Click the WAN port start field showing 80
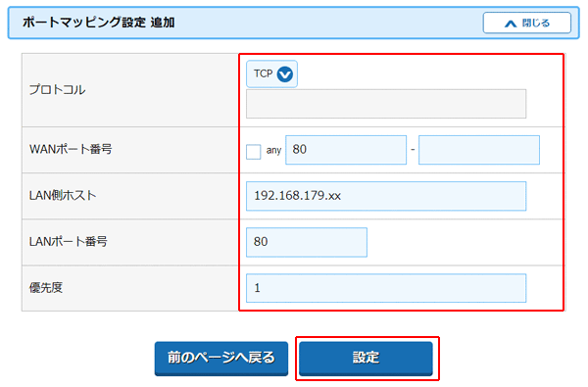Screen dimensions: 588x387 [346, 150]
